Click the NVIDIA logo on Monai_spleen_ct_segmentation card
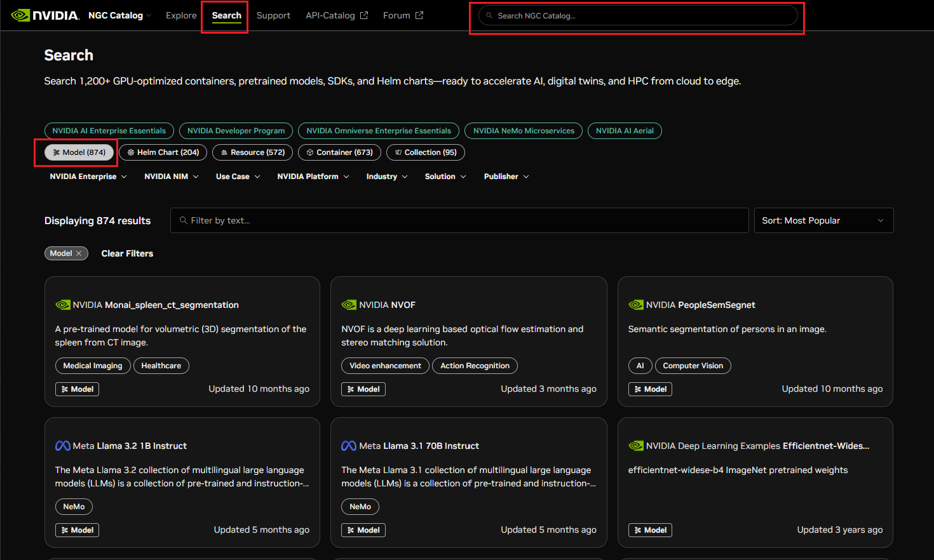934x560 pixels. [x=63, y=305]
